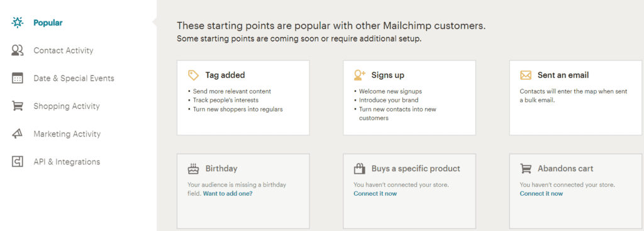This screenshot has width=644, height=231.
Task: Click the cart icon beside Abandons cart
Action: coord(526,169)
